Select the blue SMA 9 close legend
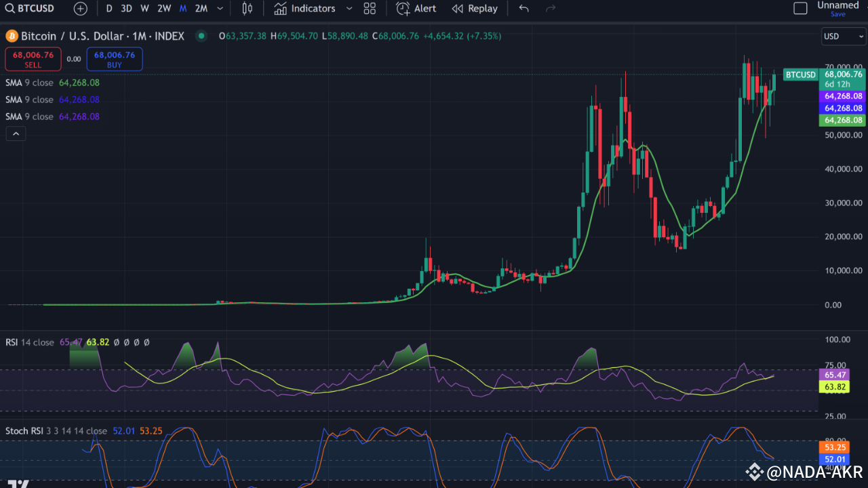Viewport: 868px width, 488px height. [53, 99]
